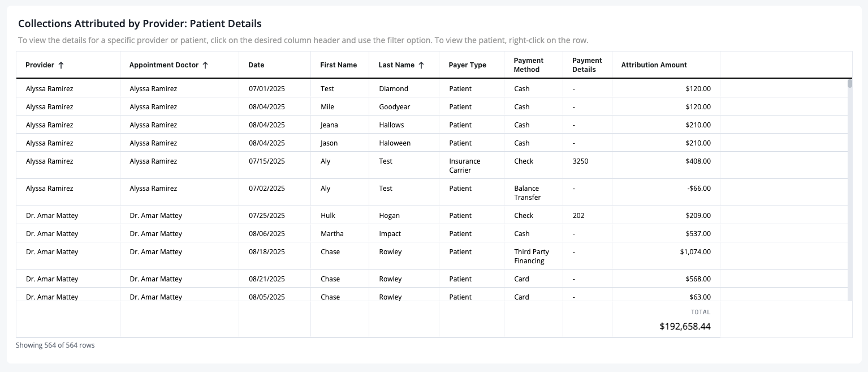
Task: Click the $210.00 amount in Hallows row
Action: pos(698,125)
